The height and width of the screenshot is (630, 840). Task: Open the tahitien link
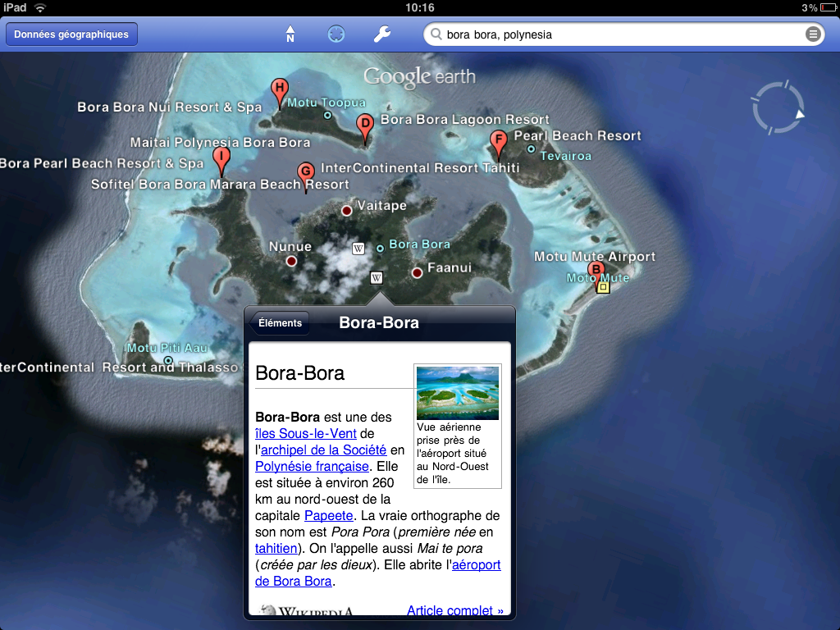click(x=276, y=549)
